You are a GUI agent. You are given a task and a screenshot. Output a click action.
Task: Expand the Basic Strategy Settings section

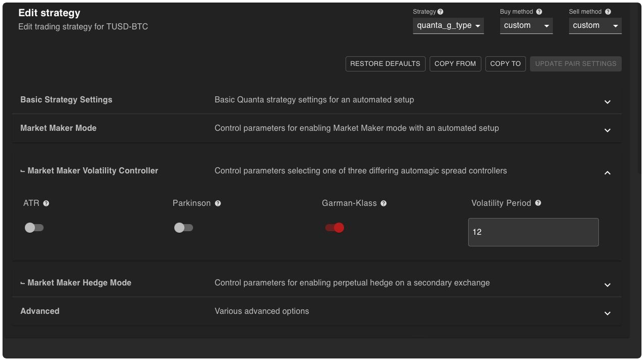pos(608,102)
